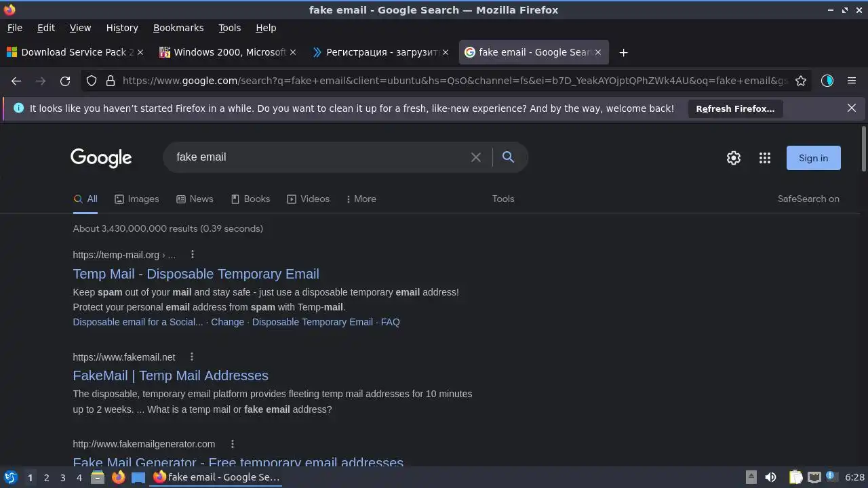This screenshot has height=488, width=868.
Task: Open the volume control in system tray
Action: (770, 477)
